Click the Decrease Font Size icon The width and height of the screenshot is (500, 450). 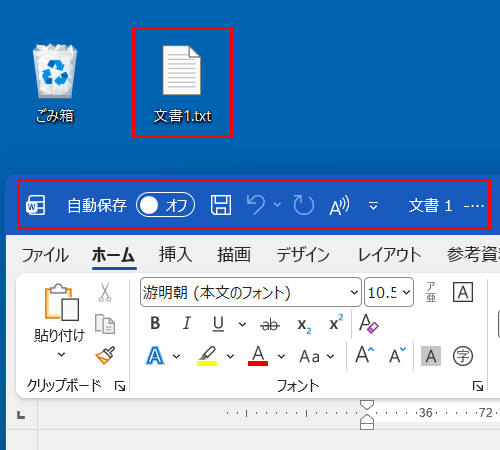pyautogui.click(x=398, y=355)
